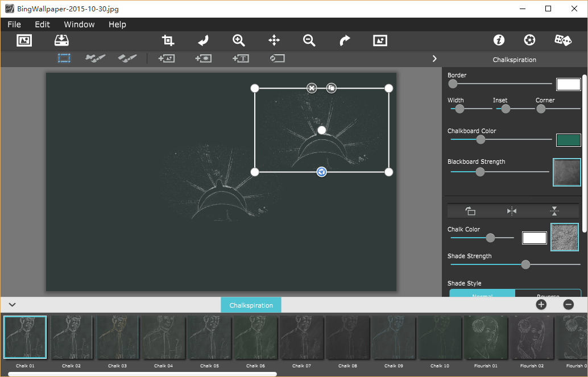Click the add text layer icon
This screenshot has width=588, height=377.
241,59
